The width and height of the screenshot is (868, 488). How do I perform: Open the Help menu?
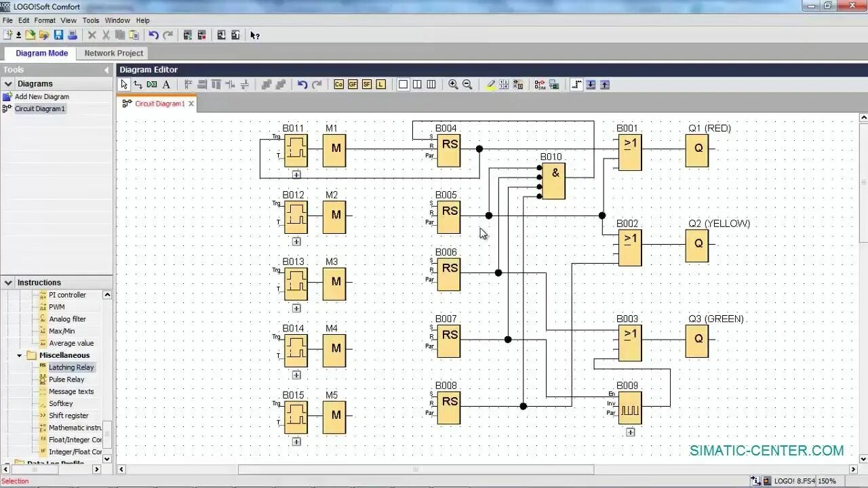[142, 20]
